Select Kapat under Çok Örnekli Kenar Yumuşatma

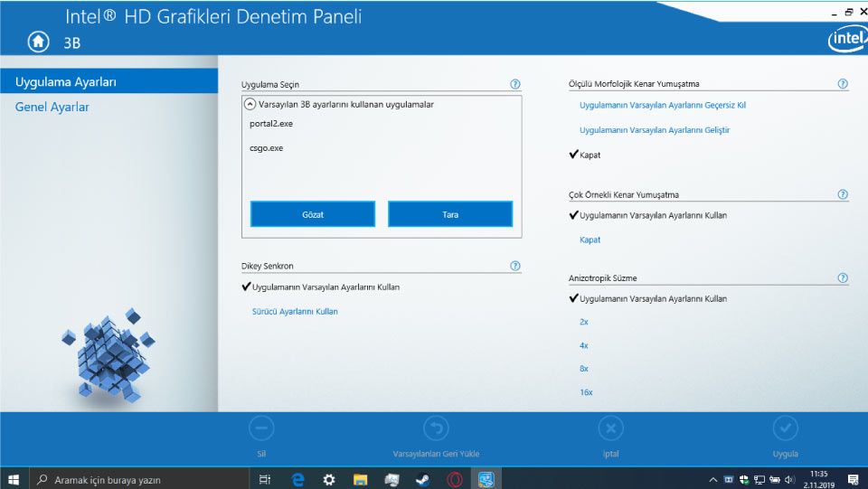point(590,240)
